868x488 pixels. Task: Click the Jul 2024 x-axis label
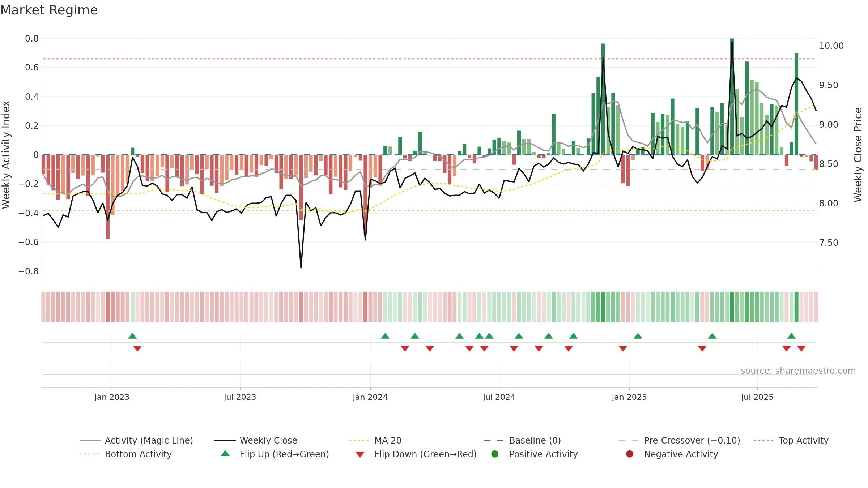coord(499,397)
